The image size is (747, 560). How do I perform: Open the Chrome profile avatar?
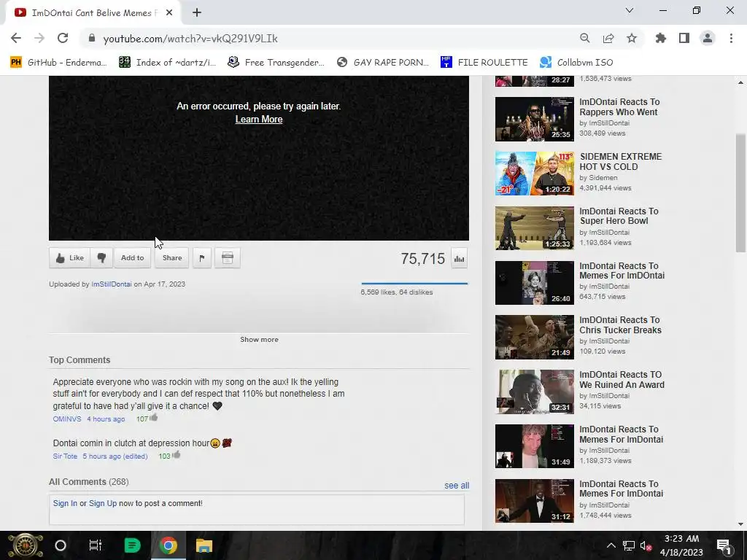(708, 38)
